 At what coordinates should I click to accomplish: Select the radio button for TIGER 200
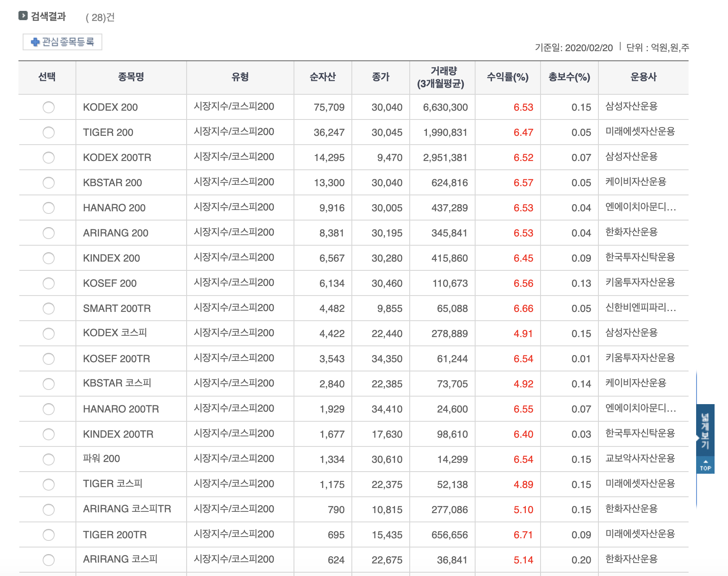click(x=49, y=132)
